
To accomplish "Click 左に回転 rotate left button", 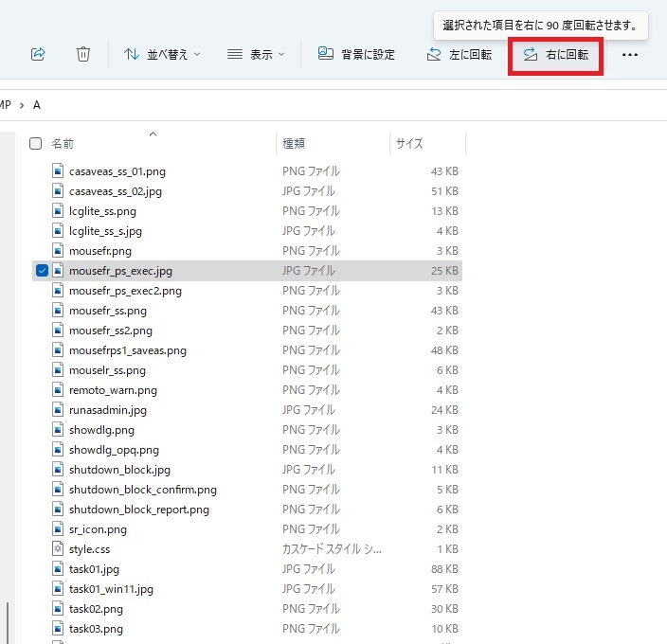I will coord(460,54).
